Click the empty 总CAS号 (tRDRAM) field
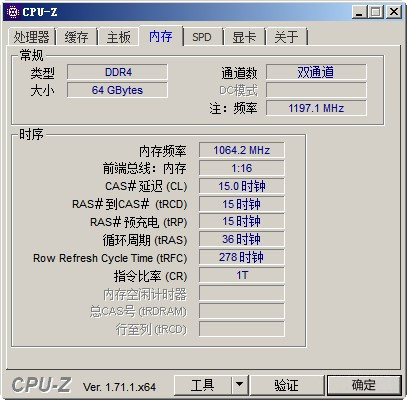 click(x=242, y=311)
